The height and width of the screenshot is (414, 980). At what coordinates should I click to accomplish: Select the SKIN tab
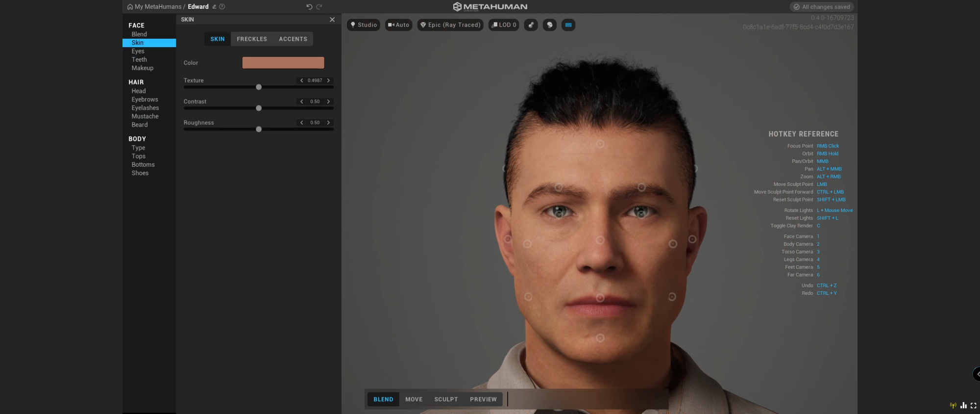[x=218, y=39]
